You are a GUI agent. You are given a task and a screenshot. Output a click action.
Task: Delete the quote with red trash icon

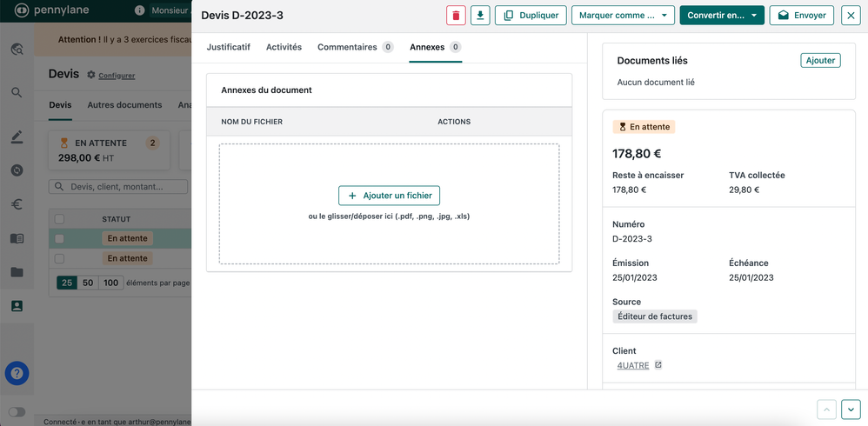456,16
